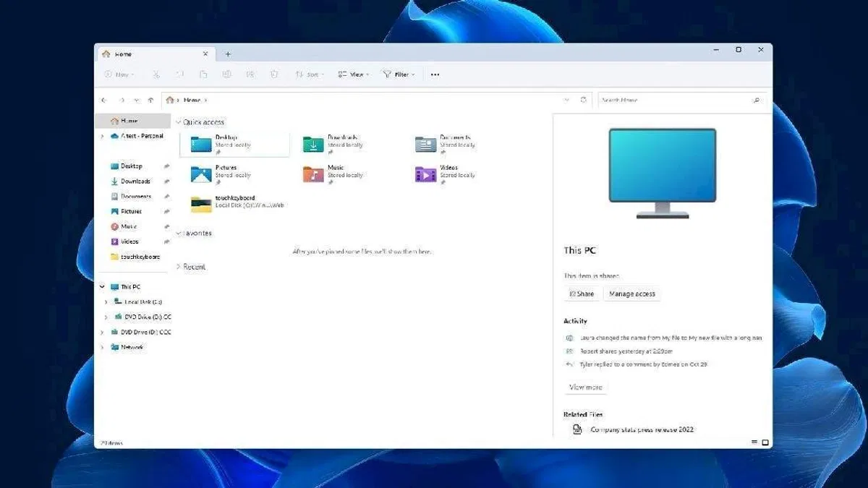Switch to large icons view in status bar

pos(765,442)
